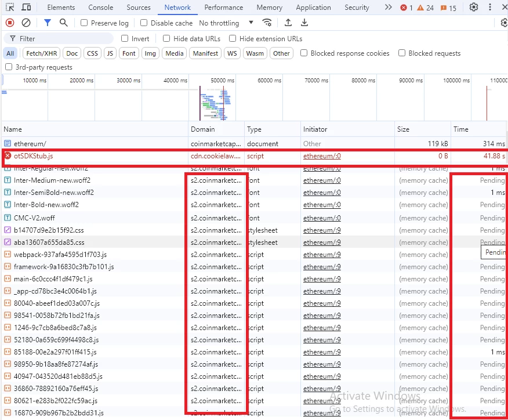Viewport: 508px width, 420px height.
Task: Open the Security tab
Action: tap(357, 7)
